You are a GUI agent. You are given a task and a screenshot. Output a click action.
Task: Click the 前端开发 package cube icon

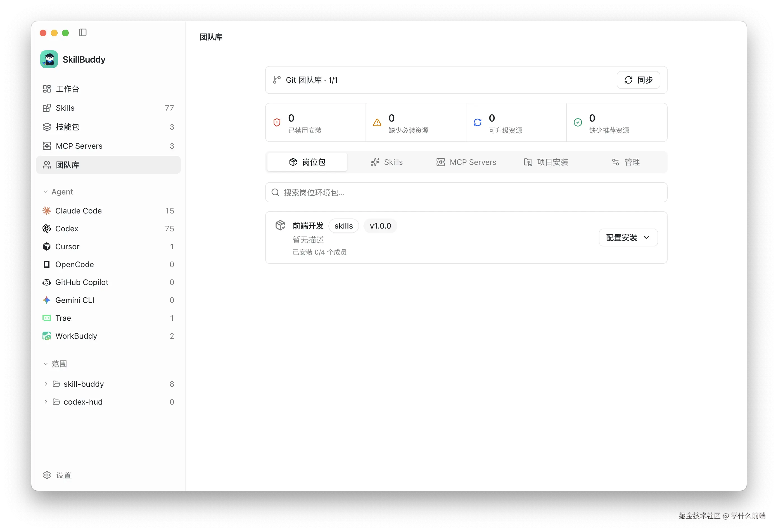(x=281, y=225)
